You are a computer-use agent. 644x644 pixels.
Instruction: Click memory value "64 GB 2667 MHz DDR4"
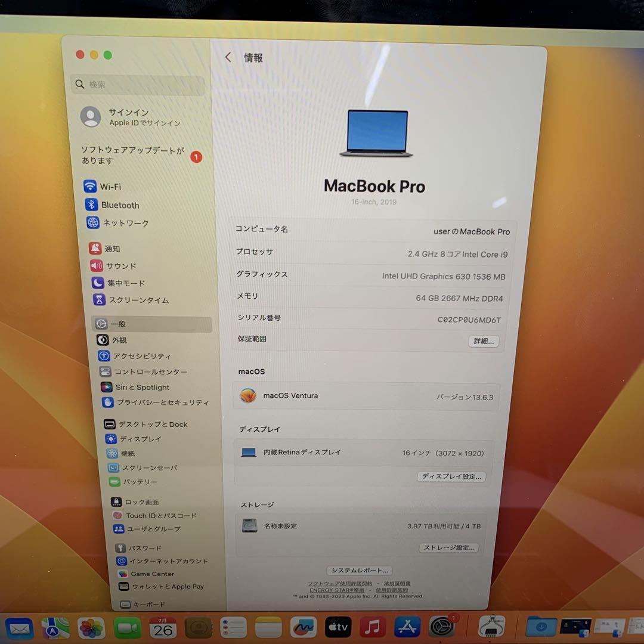click(x=459, y=298)
